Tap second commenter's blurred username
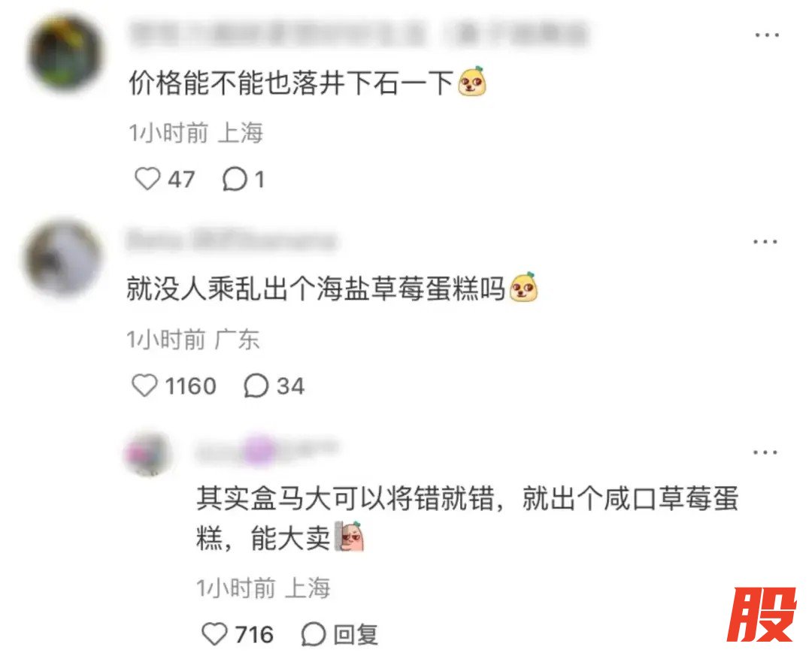The width and height of the screenshot is (812, 656). point(231,240)
